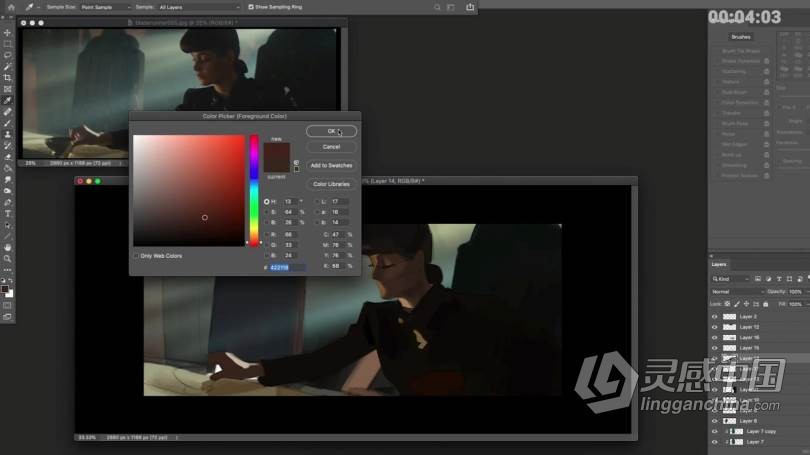
Task: Select the History Brush tool
Action: pos(7,146)
